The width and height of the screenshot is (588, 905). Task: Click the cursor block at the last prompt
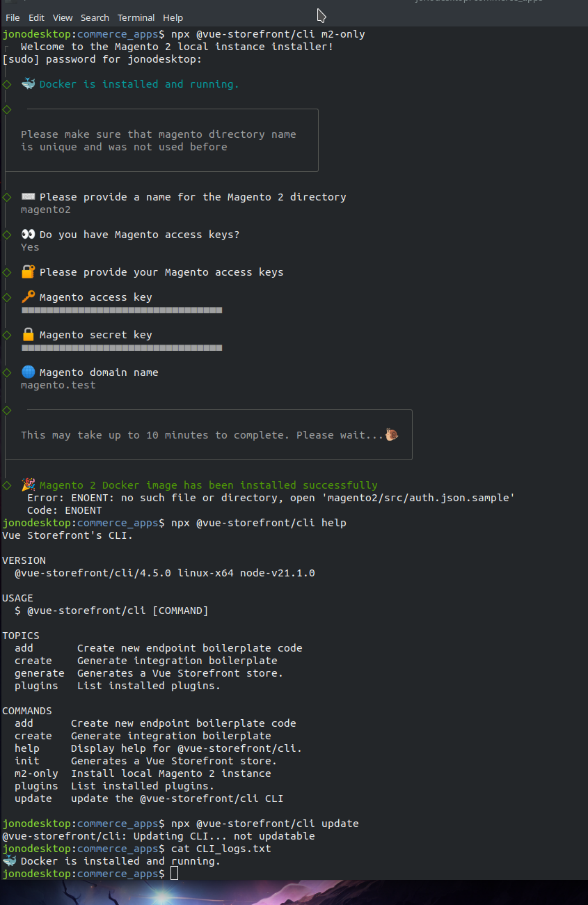(x=175, y=874)
